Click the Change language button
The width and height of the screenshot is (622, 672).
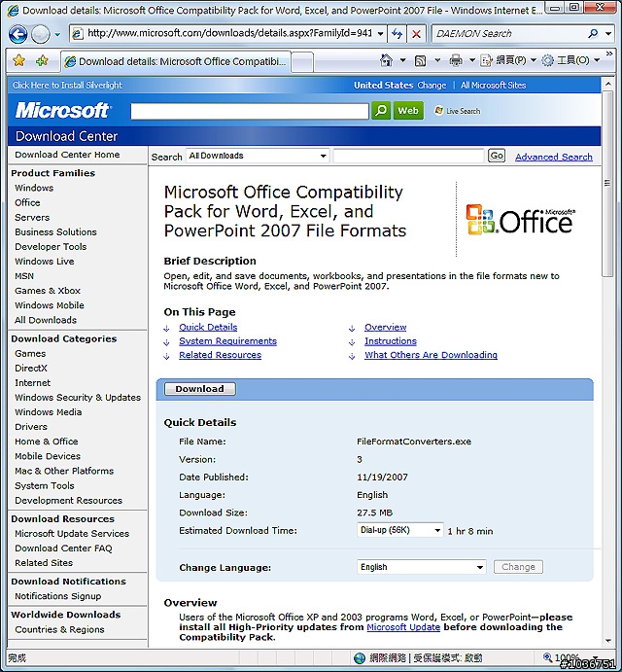518,567
